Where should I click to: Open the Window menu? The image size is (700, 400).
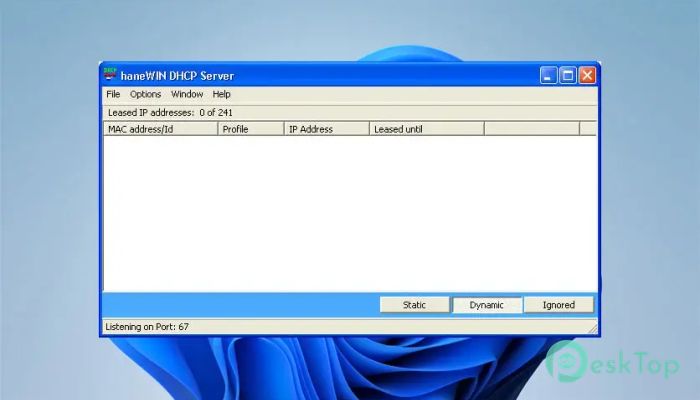point(187,94)
